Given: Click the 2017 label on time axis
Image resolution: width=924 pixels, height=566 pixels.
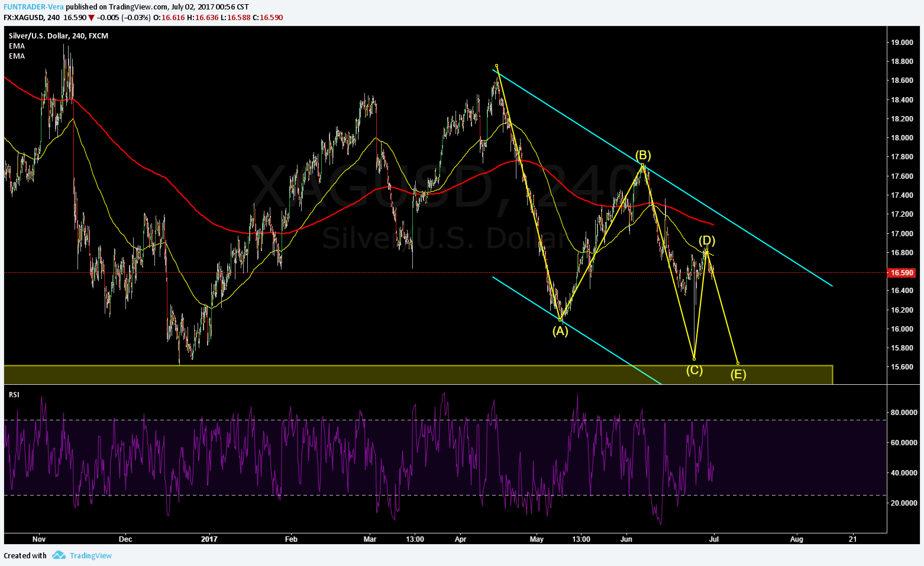Looking at the screenshot, I should click(209, 539).
